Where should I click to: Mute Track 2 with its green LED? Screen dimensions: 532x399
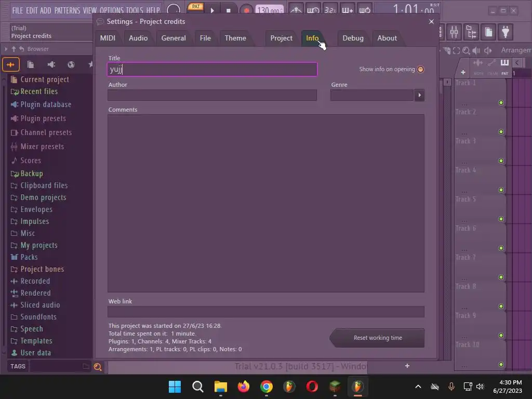pyautogui.click(x=501, y=131)
